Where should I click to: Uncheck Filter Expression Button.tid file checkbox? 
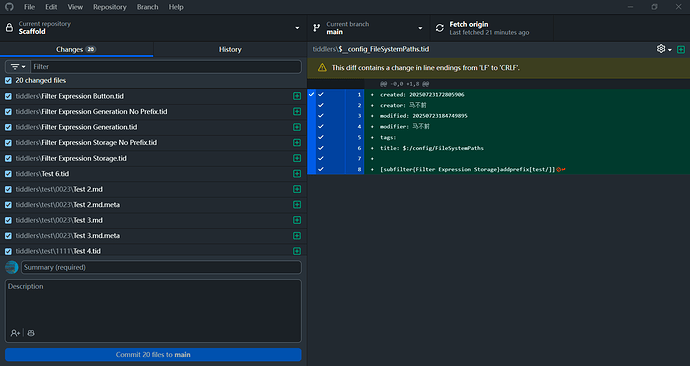click(8, 96)
